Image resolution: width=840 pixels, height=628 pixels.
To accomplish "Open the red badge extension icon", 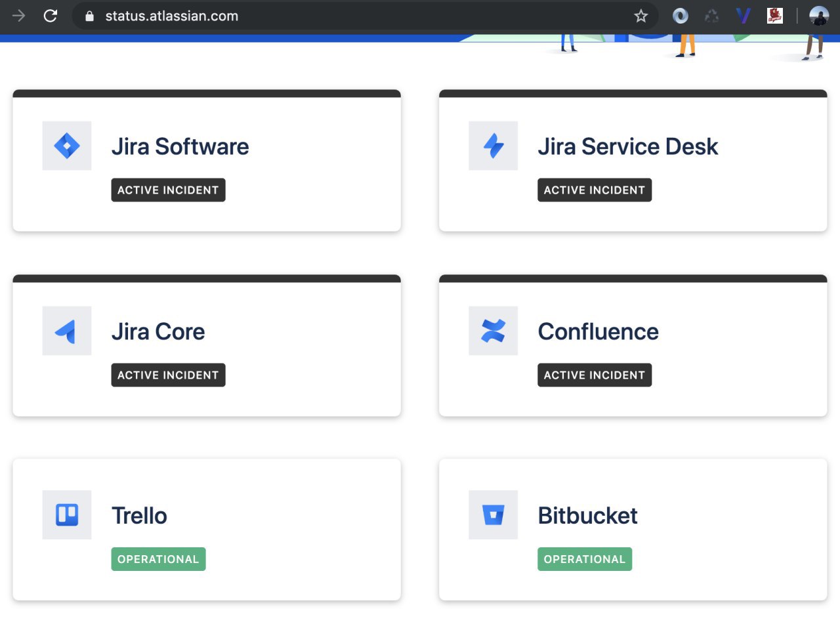I will tap(775, 16).
